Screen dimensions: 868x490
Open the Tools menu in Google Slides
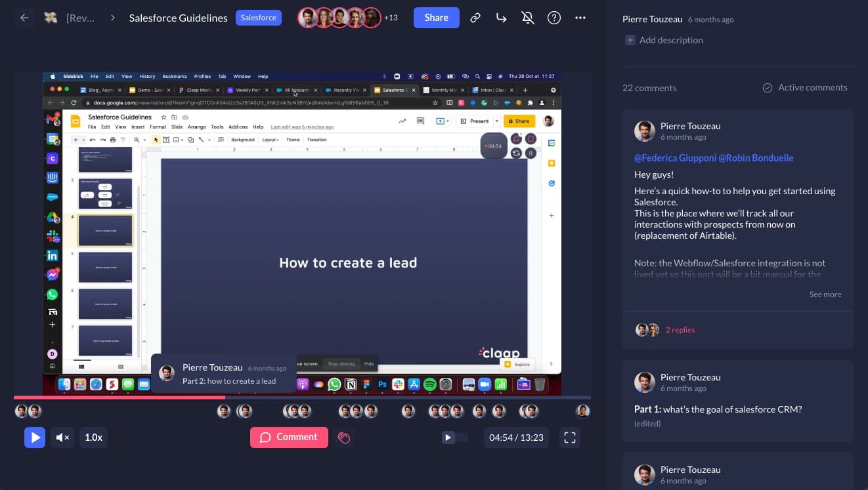coord(217,127)
